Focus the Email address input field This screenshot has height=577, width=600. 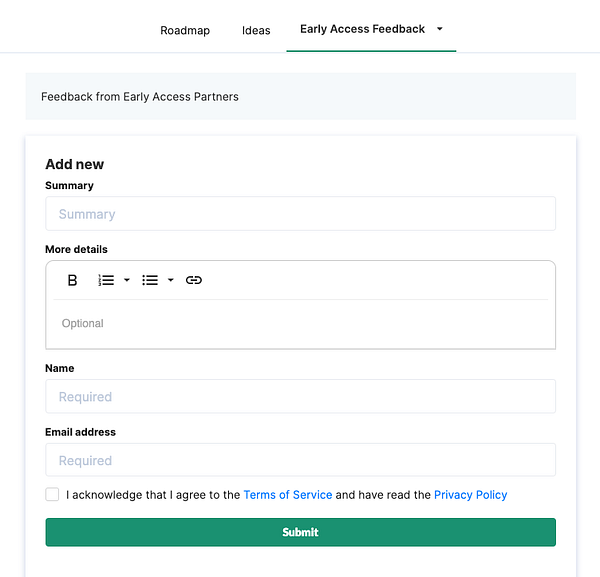(x=300, y=461)
